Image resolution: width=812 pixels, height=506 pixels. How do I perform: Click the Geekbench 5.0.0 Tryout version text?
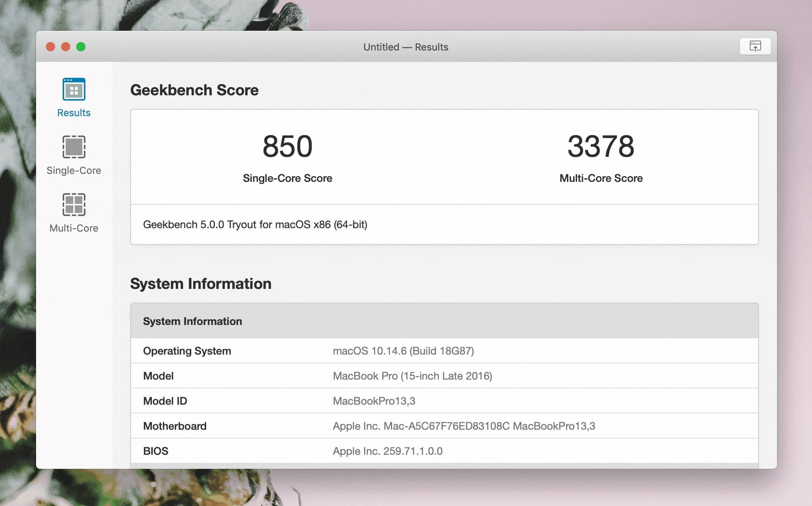point(255,225)
